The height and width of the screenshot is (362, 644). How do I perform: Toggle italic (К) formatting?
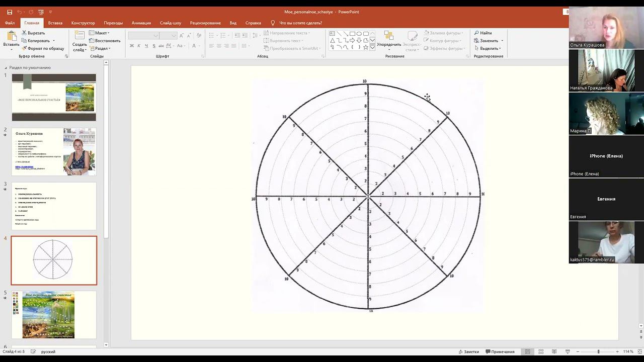(139, 46)
